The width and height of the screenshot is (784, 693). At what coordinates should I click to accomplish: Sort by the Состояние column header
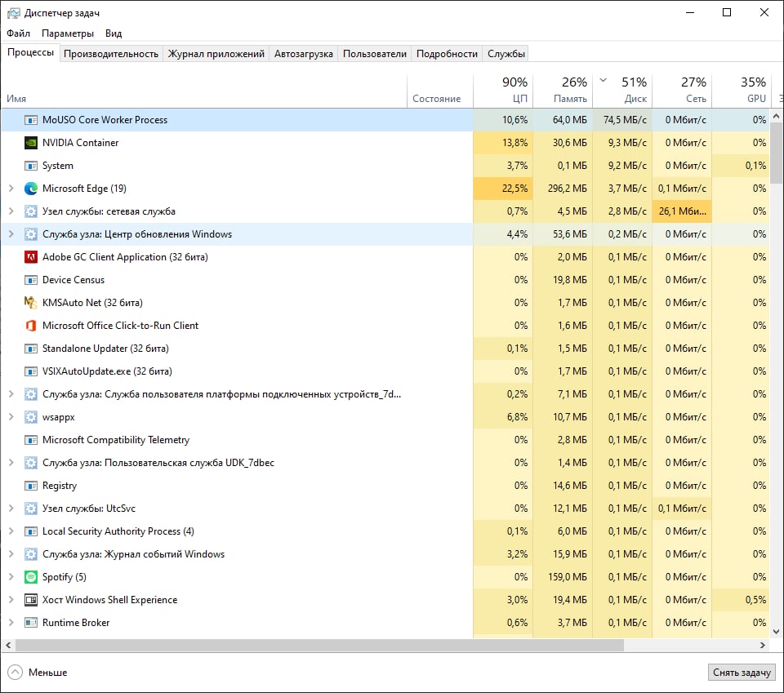click(x=440, y=90)
